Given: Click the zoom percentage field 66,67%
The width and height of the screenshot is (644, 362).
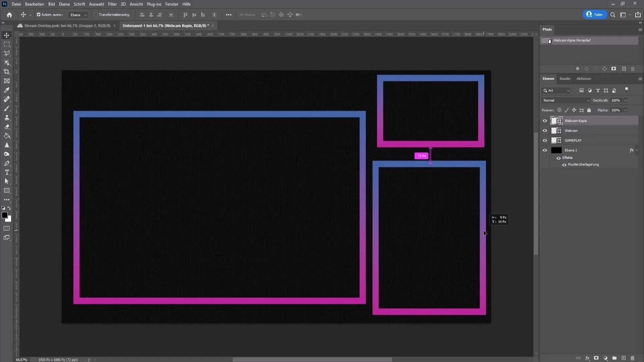Looking at the screenshot, I should point(21,360).
